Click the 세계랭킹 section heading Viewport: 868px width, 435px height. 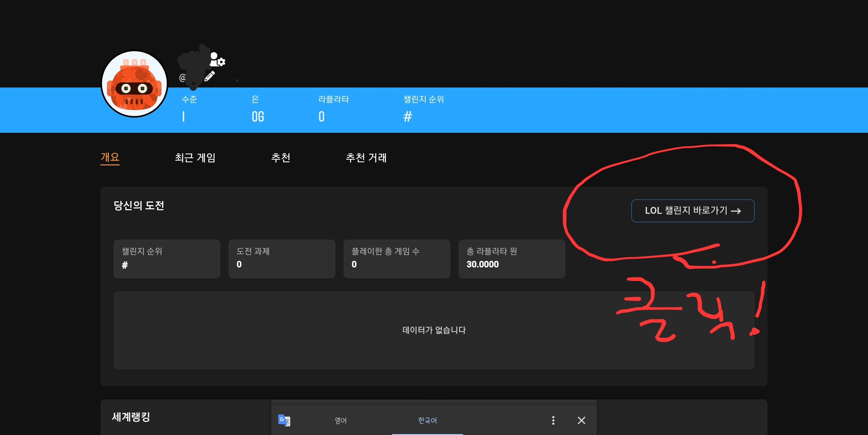(131, 417)
